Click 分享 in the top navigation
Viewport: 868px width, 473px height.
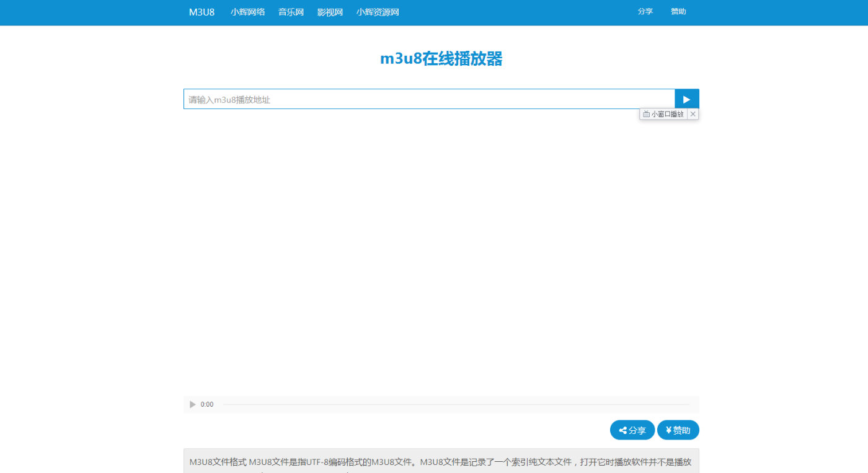click(x=645, y=11)
